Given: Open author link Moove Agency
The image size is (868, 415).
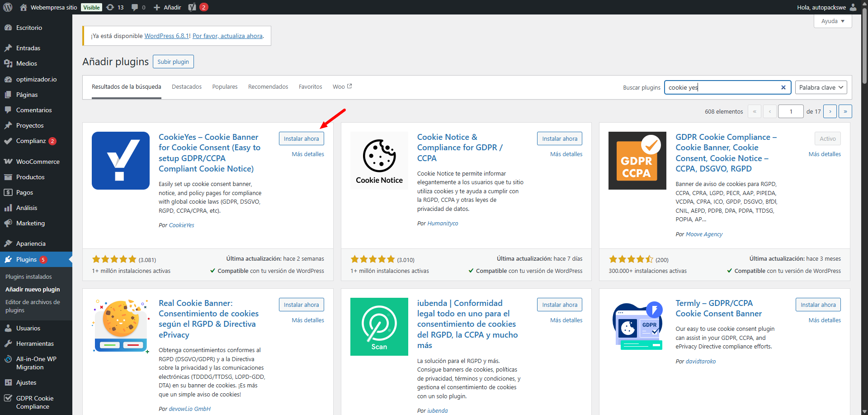Looking at the screenshot, I should tap(704, 234).
